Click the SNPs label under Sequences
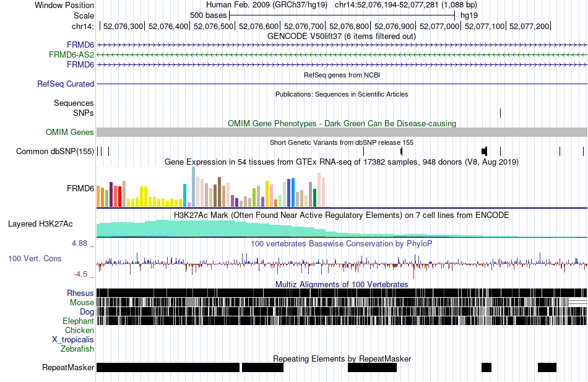 84,113
